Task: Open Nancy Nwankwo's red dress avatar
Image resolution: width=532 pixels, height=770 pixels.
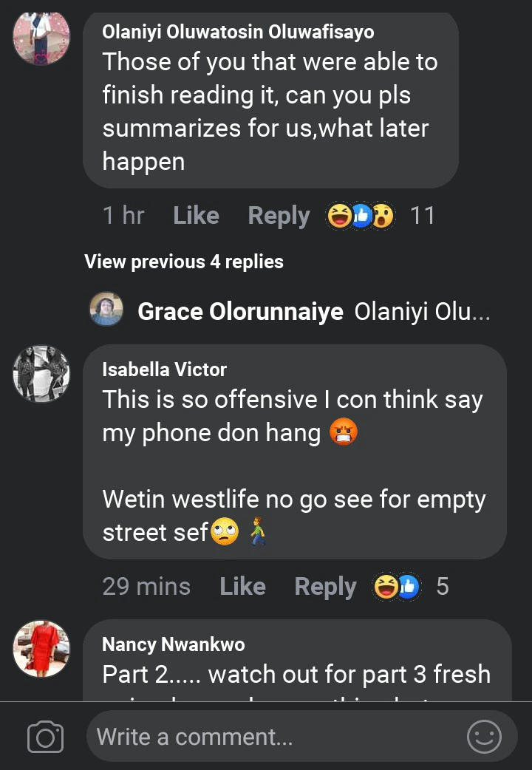Action: (41, 649)
